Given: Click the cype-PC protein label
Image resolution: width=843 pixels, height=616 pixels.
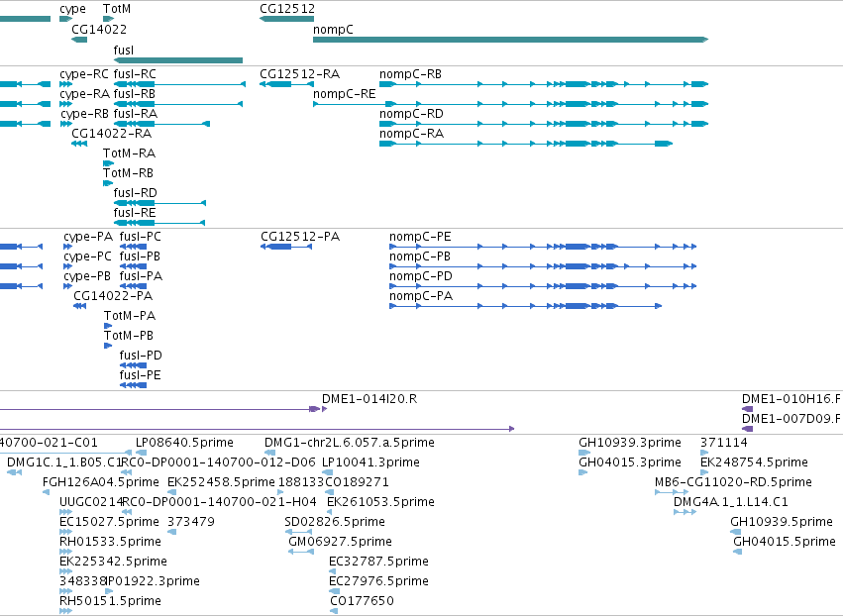Looking at the screenshot, I should coord(87,257).
